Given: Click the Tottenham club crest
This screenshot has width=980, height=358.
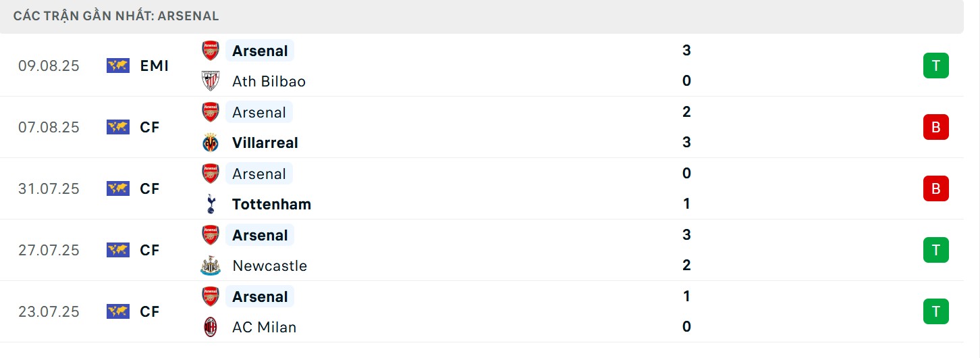Looking at the screenshot, I should point(211,204).
